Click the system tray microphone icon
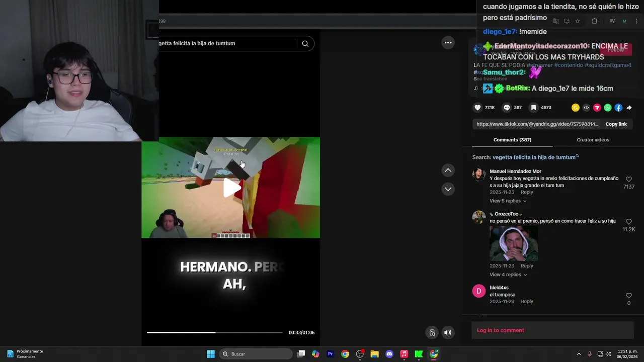 (x=590, y=354)
